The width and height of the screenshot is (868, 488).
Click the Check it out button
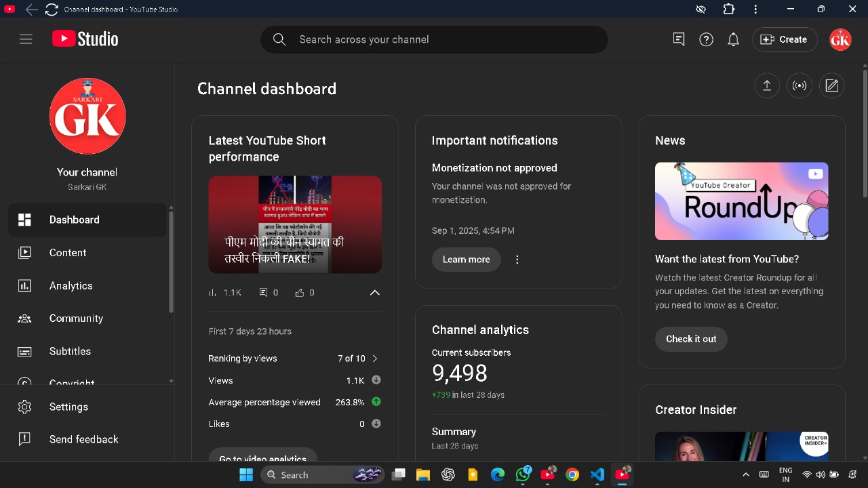[691, 339]
